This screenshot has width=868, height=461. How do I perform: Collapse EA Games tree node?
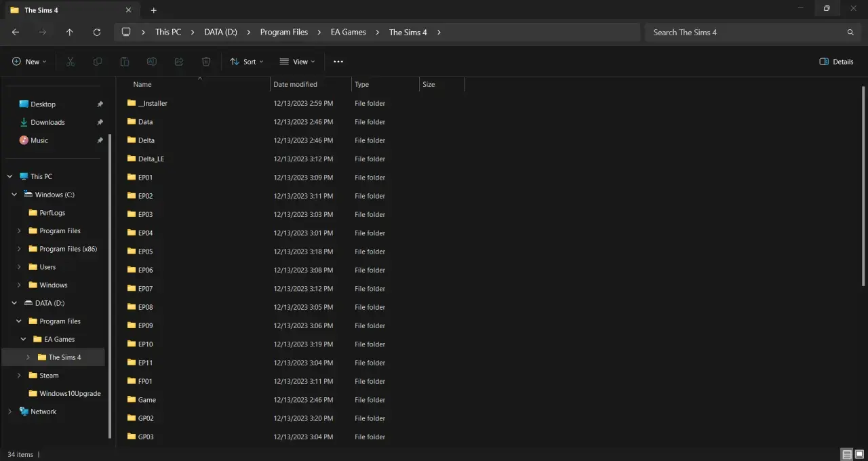point(24,339)
